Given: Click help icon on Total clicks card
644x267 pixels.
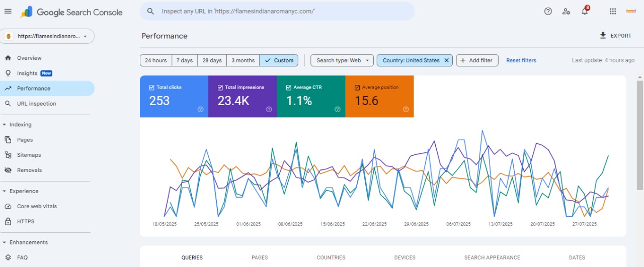Looking at the screenshot, I should (x=200, y=109).
